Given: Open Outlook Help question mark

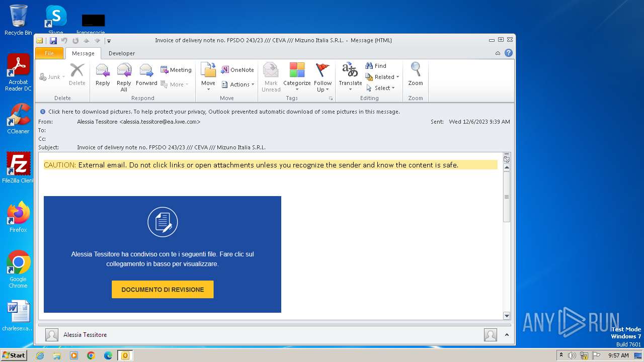Looking at the screenshot, I should 509,53.
